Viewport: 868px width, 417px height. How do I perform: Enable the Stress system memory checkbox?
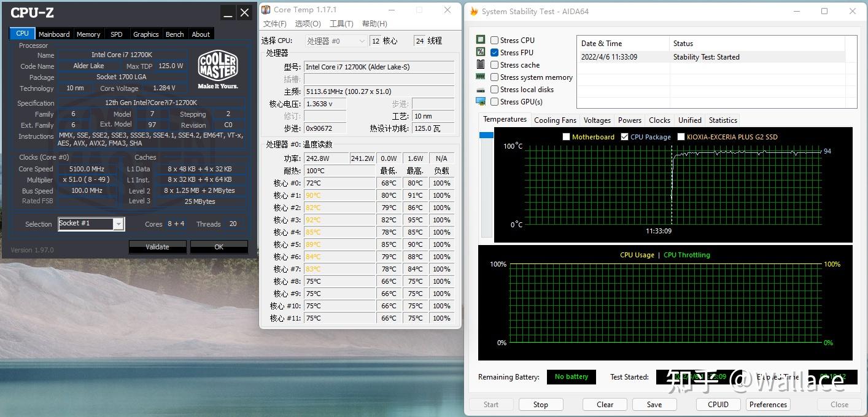click(494, 77)
